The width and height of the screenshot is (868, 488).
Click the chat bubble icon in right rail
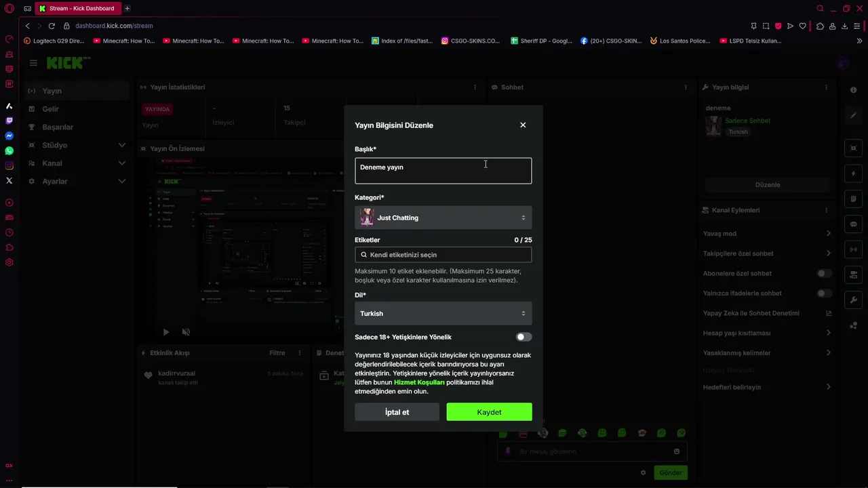pyautogui.click(x=854, y=224)
